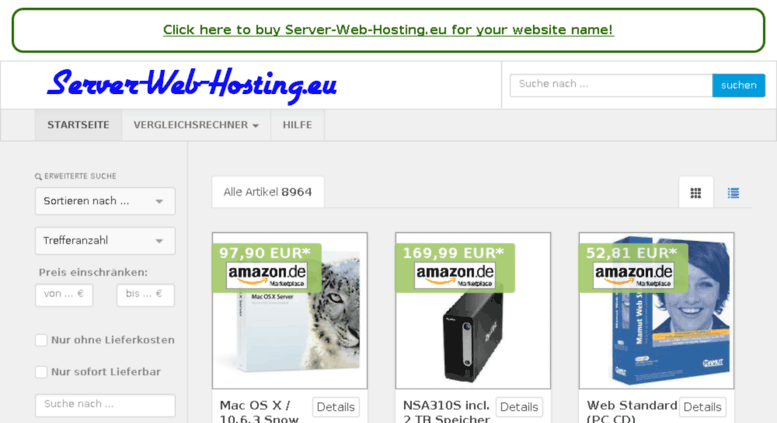Open the Trefferanzahl dropdown
Viewport: 777px width, 423px height.
pyautogui.click(x=105, y=241)
